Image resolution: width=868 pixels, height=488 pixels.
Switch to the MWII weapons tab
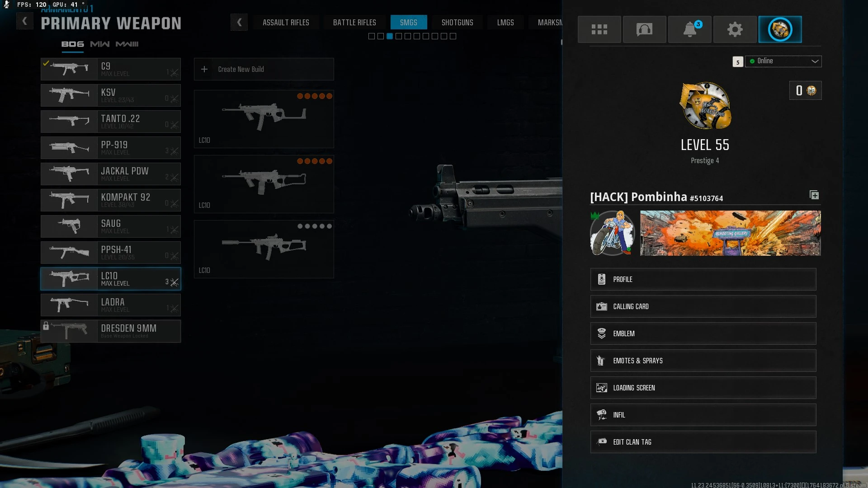pos(99,44)
